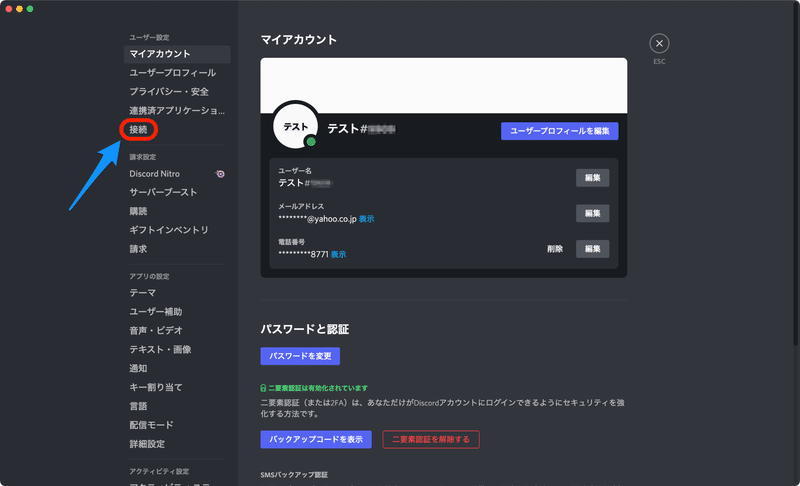800x486 pixels.
Task: Open マイアカウント settings page
Action: [x=177, y=54]
